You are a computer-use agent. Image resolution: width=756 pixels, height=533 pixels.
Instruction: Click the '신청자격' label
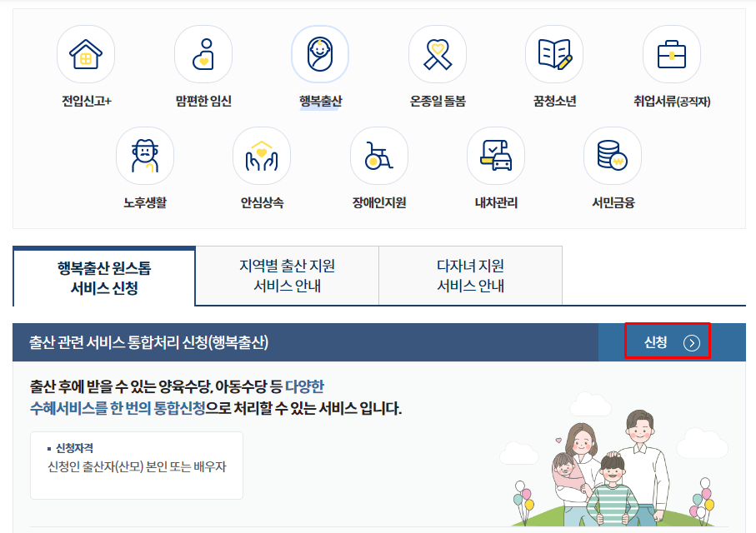pyautogui.click(x=74, y=448)
